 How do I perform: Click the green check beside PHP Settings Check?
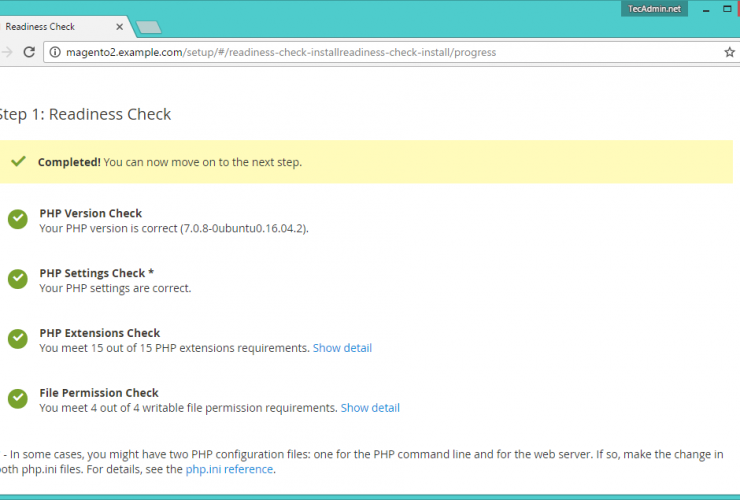(x=17, y=280)
